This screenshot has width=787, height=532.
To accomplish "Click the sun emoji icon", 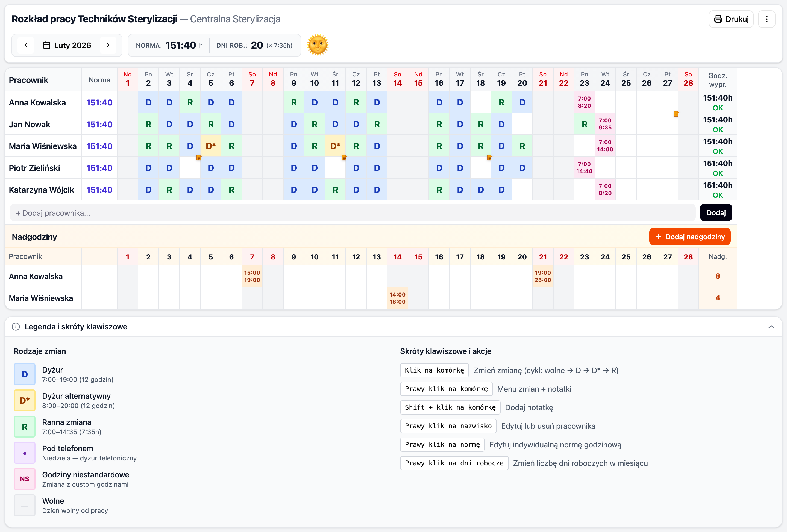I will [x=317, y=45].
